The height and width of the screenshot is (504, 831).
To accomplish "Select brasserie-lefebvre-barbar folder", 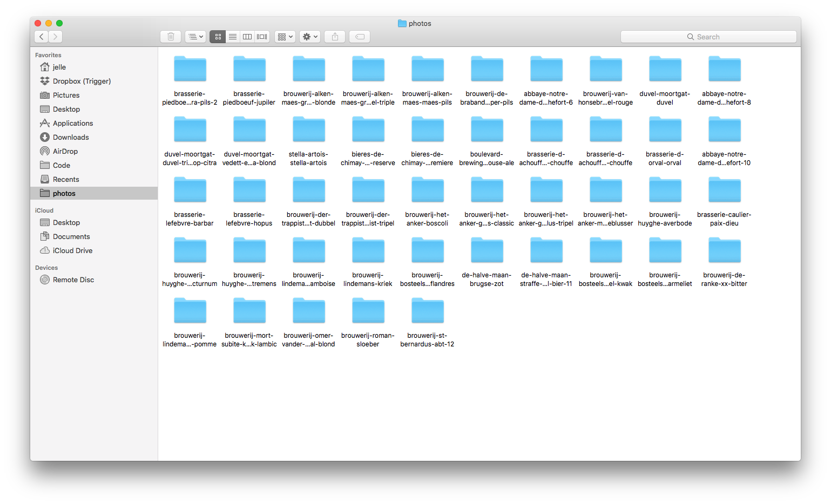I will 190,190.
